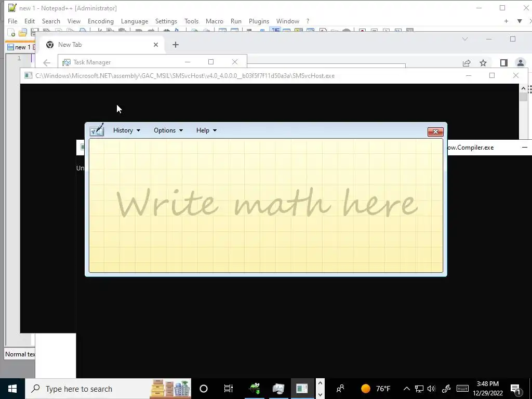Screen dimensions: 532x399
Task: Switch to the console app taskbar icon
Action: [x=302, y=389]
